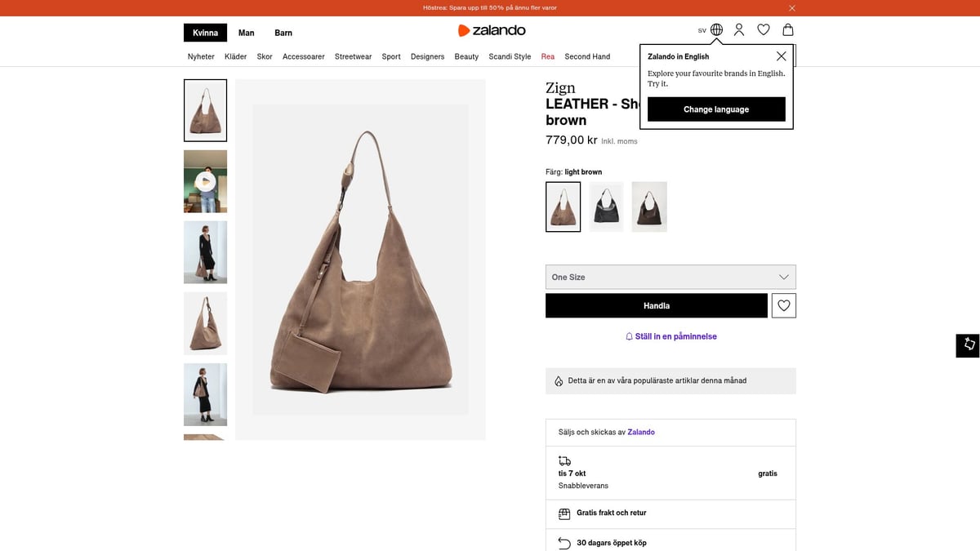The image size is (980, 551).
Task: Select the dark brown bag color swatch
Action: coord(649,207)
